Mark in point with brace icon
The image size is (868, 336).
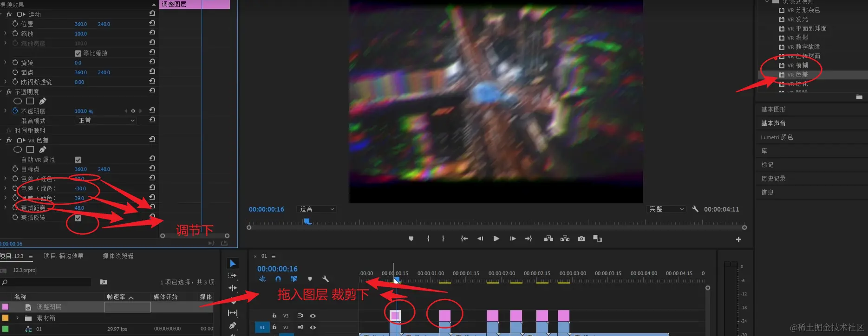click(428, 239)
